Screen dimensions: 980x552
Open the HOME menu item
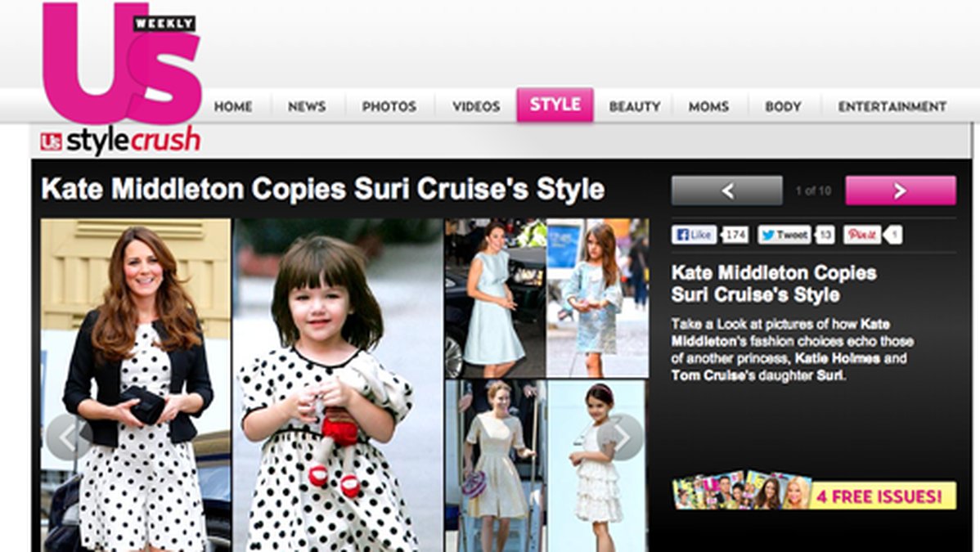click(x=233, y=107)
